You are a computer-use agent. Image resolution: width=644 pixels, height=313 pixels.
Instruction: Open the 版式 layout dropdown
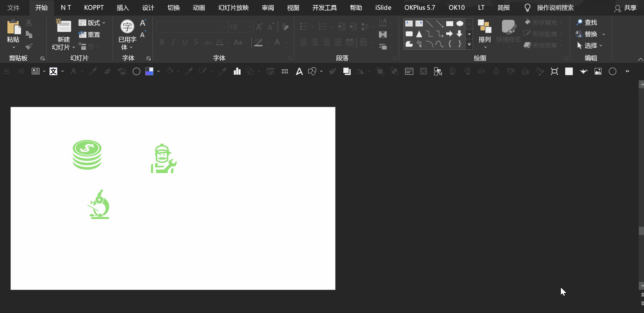pos(92,23)
